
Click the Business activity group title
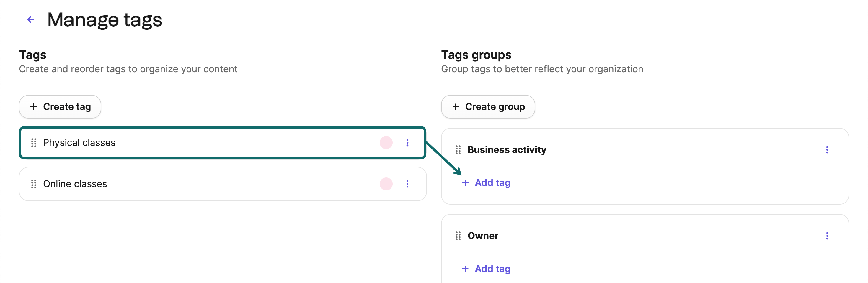[x=507, y=150]
